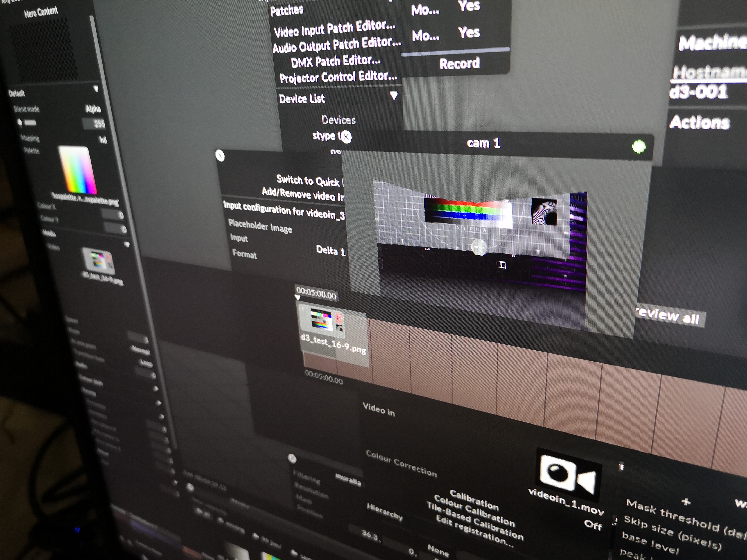Click the playhead marker at 00:05:00.00
Image resolution: width=747 pixels, height=560 pixels.
click(298, 297)
